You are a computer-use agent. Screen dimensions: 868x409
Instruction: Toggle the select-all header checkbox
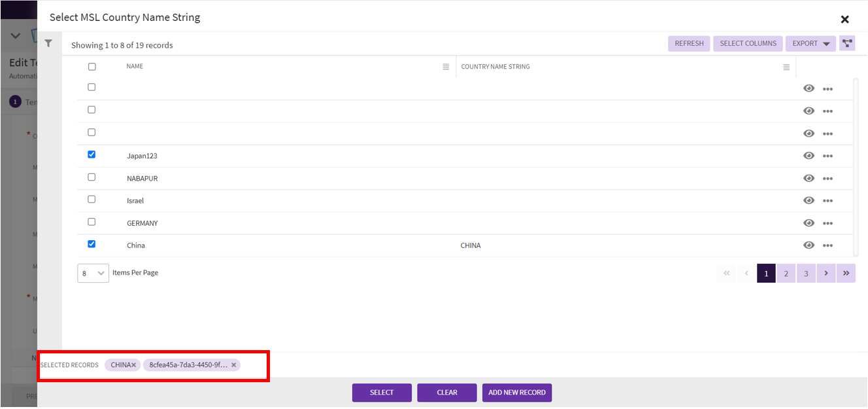[92, 67]
